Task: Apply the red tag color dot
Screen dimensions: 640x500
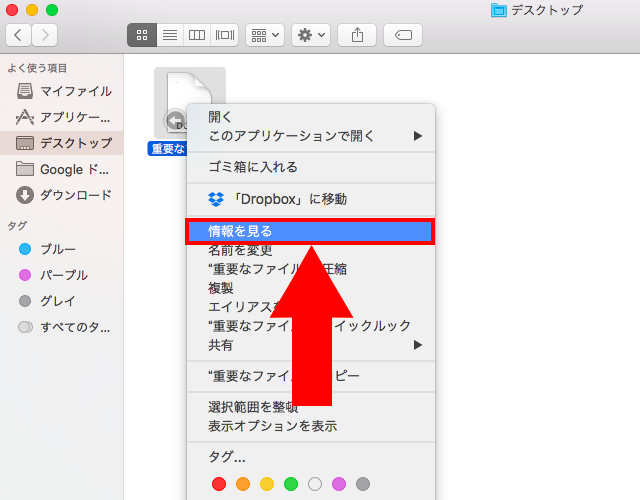Action: pyautogui.click(x=219, y=484)
